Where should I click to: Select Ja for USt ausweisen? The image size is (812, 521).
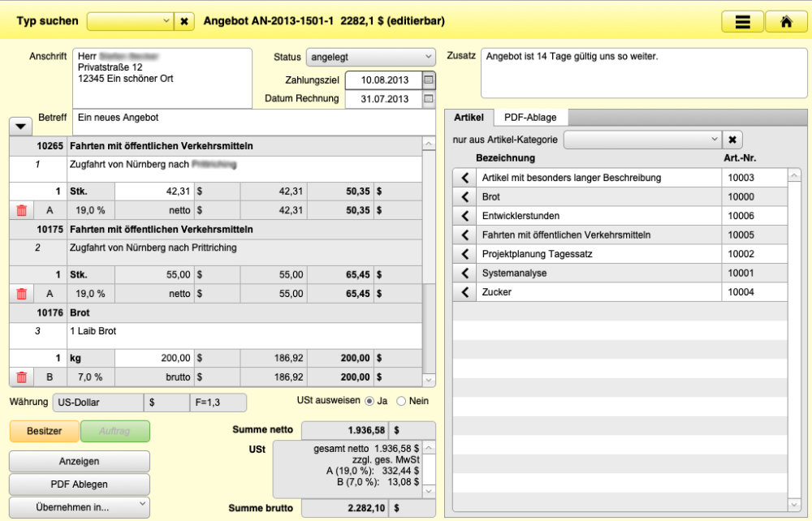point(369,401)
